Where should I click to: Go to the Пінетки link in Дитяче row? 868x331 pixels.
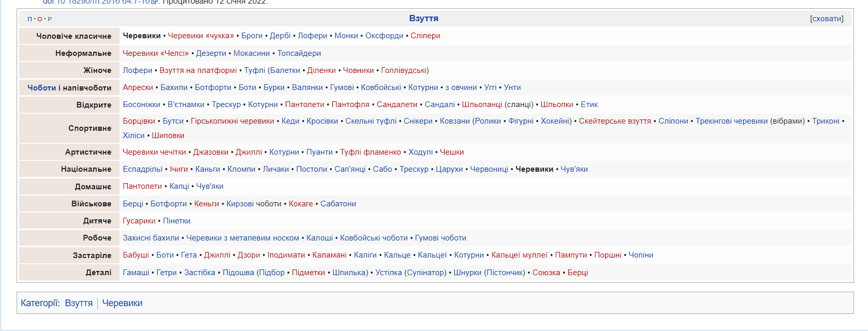pyautogui.click(x=176, y=221)
